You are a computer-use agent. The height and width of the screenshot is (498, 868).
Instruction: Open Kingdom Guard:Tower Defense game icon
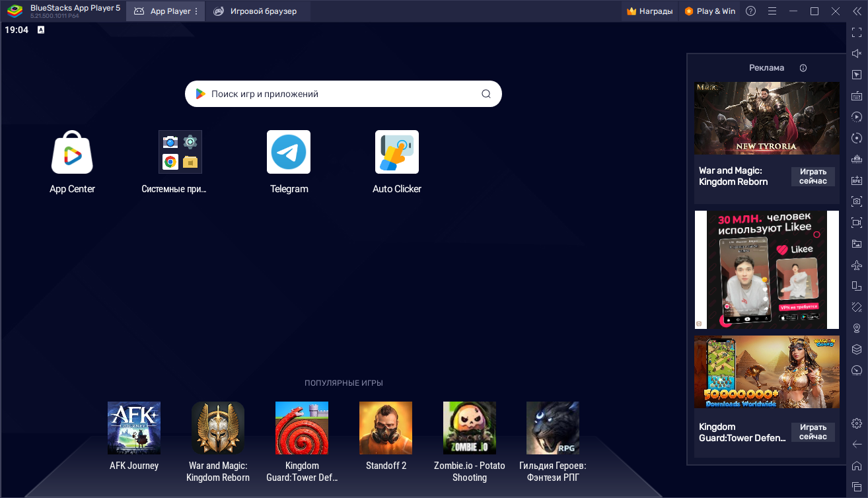[x=302, y=428]
